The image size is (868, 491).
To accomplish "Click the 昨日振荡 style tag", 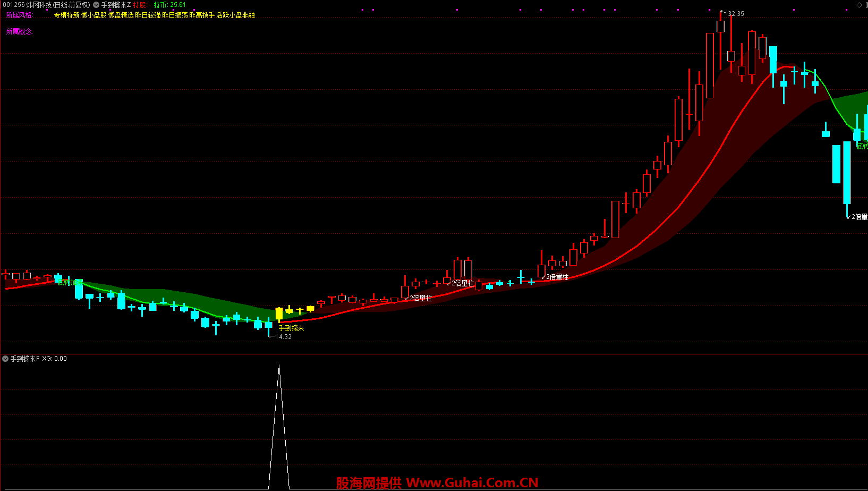I will pos(175,15).
